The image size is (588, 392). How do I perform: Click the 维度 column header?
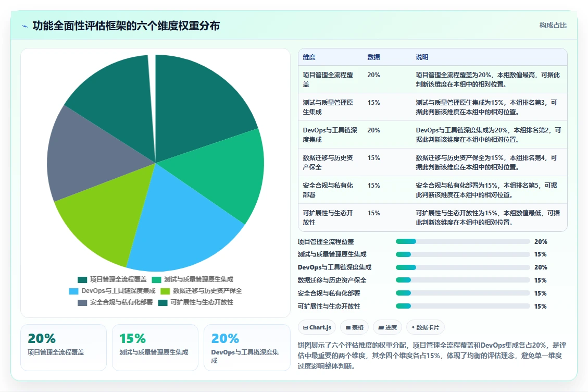click(x=309, y=57)
